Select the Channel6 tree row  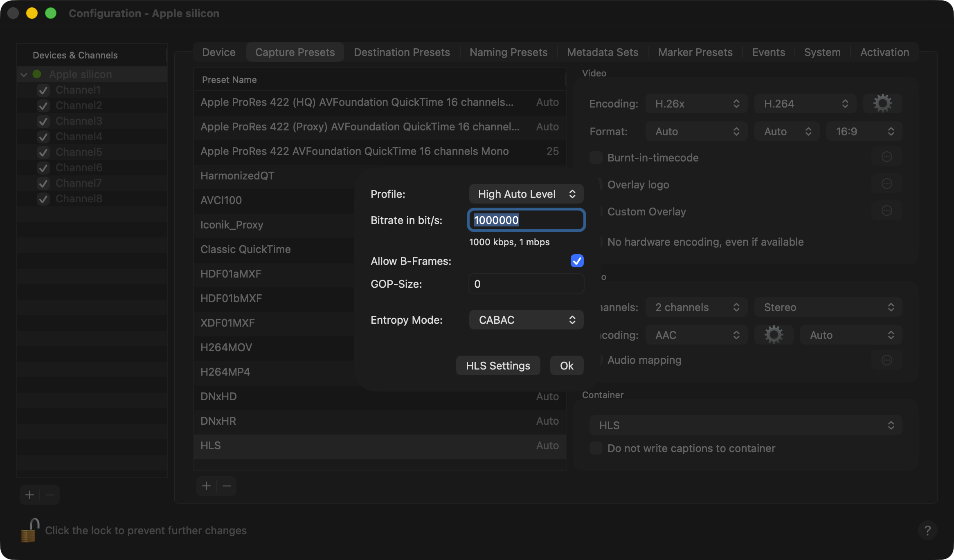pos(92,168)
